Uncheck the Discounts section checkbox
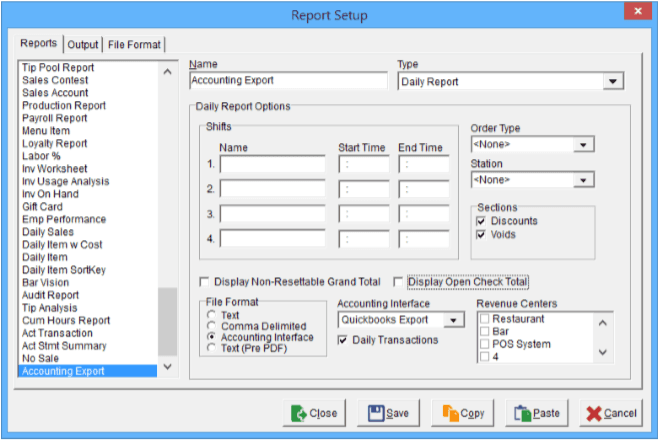Image resolution: width=660 pixels, height=440 pixels. 482,221
